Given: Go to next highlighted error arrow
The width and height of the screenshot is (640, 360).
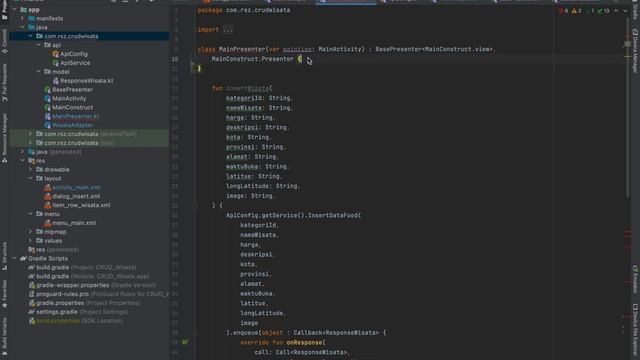Looking at the screenshot, I should [625, 11].
